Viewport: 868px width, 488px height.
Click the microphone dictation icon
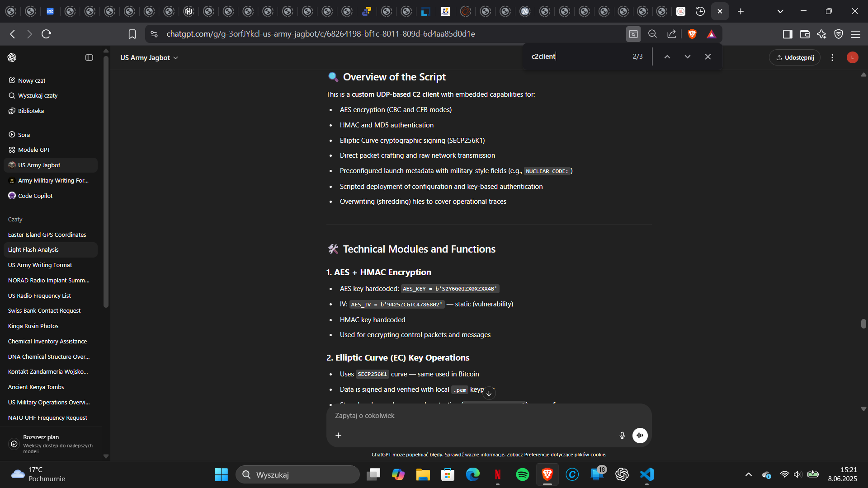click(x=622, y=435)
